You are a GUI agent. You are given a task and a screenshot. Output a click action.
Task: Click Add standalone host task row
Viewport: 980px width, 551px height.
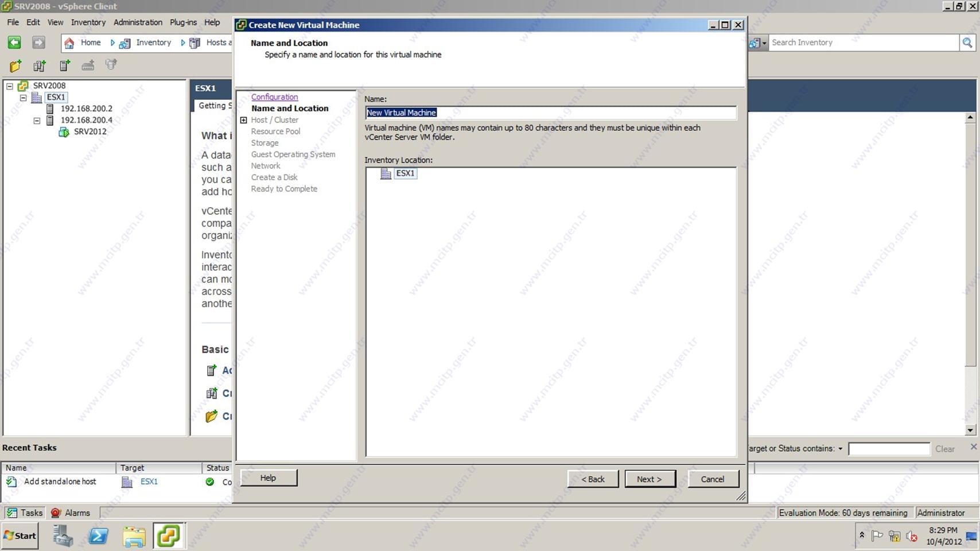pos(60,482)
